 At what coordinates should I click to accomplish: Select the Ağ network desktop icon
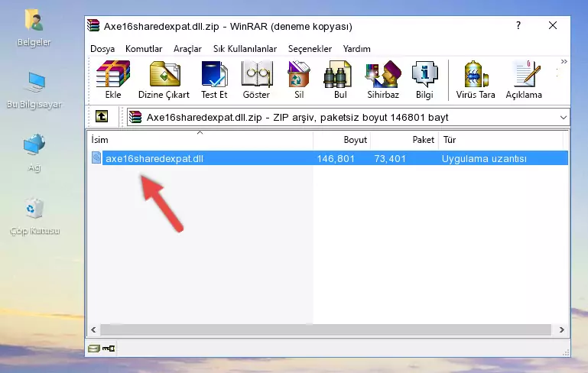tap(34, 153)
